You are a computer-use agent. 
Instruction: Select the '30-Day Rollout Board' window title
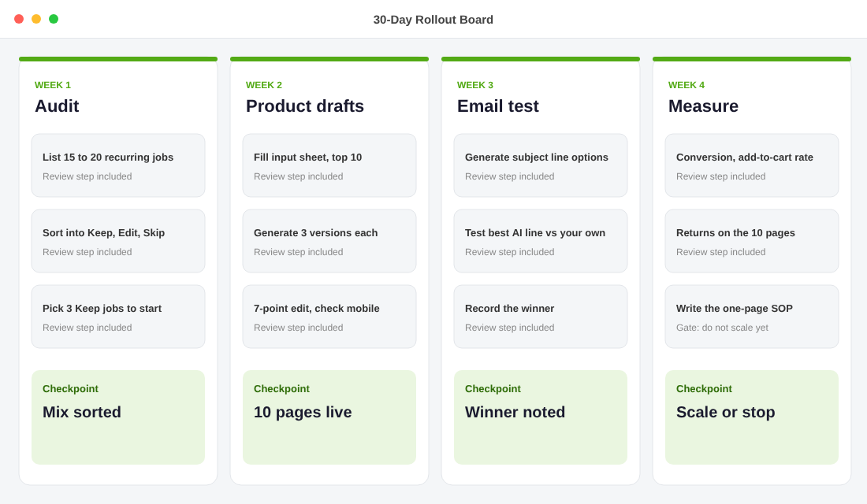(x=433, y=20)
